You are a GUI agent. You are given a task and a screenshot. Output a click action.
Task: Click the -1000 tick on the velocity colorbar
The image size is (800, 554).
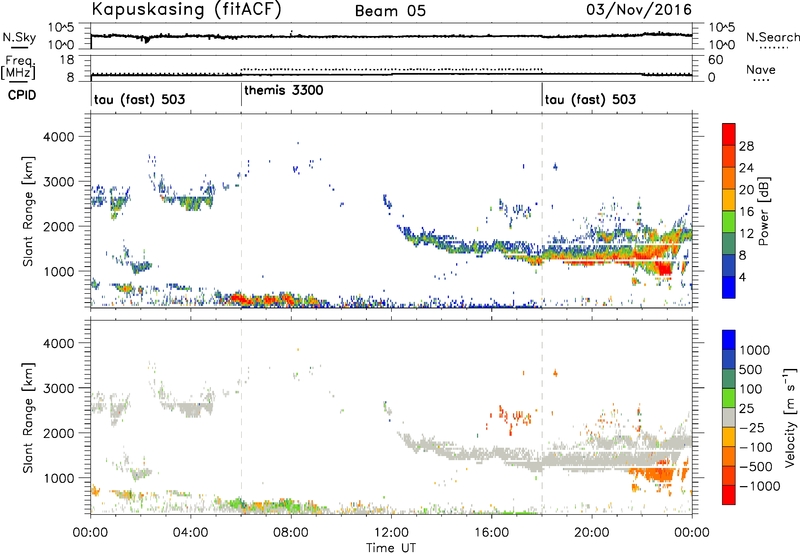coord(760,486)
